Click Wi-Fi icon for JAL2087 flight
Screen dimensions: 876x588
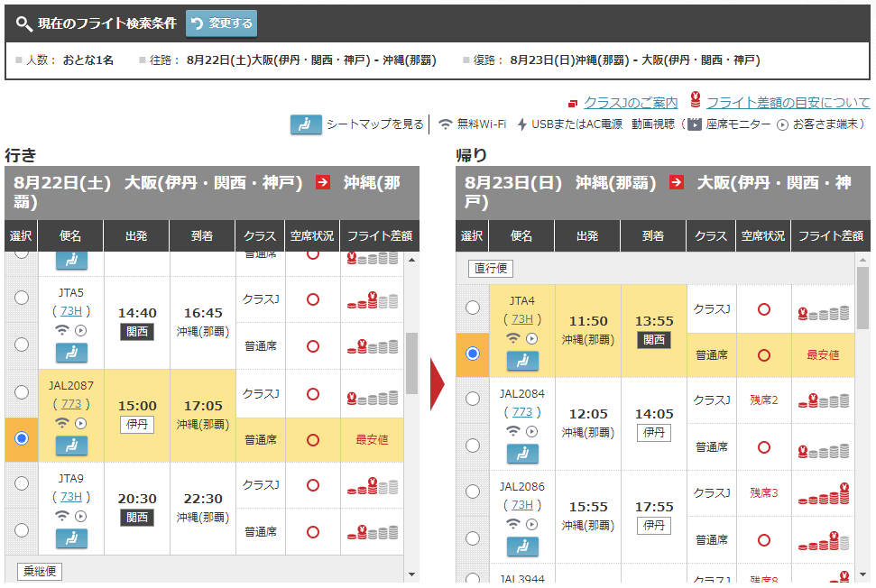coord(62,423)
